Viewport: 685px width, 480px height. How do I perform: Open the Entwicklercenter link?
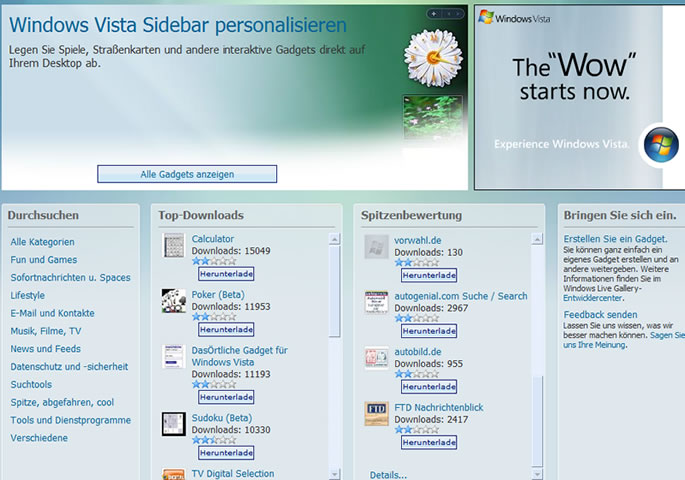click(x=592, y=298)
